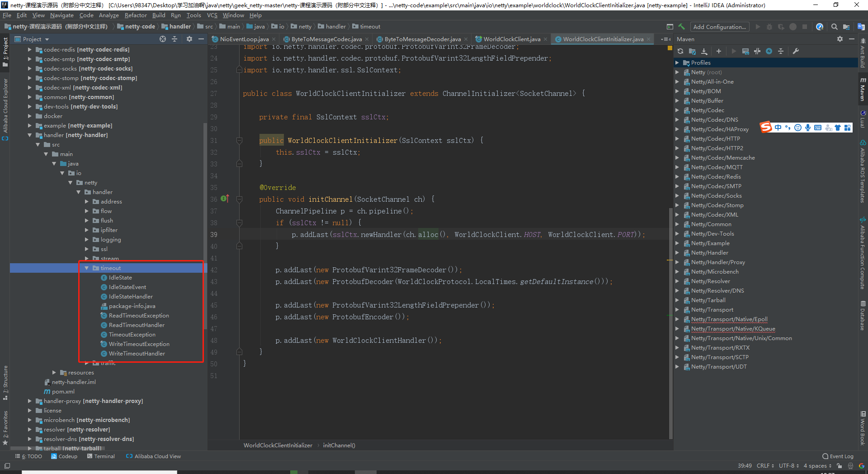
Task: Open pom.xml in the handler module
Action: [x=63, y=392]
